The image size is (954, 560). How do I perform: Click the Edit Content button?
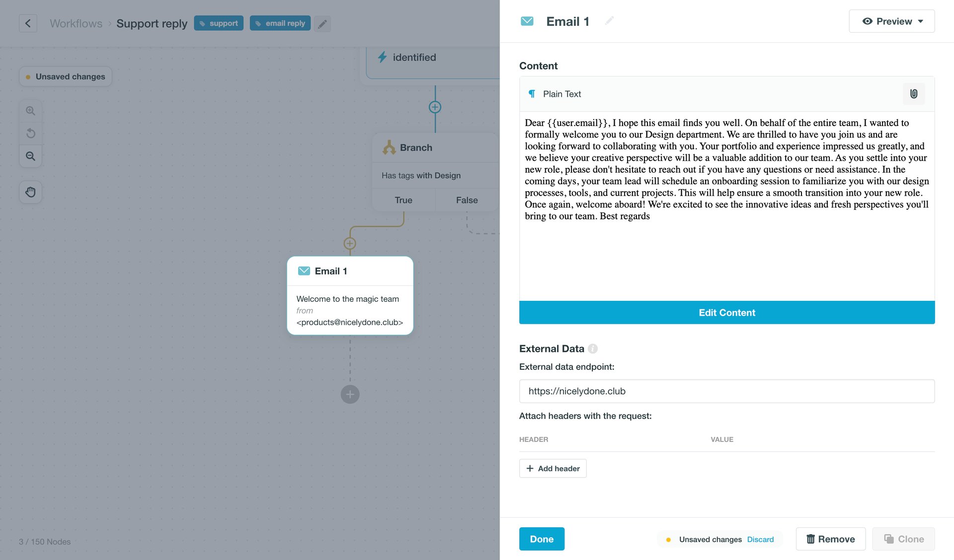(x=726, y=312)
